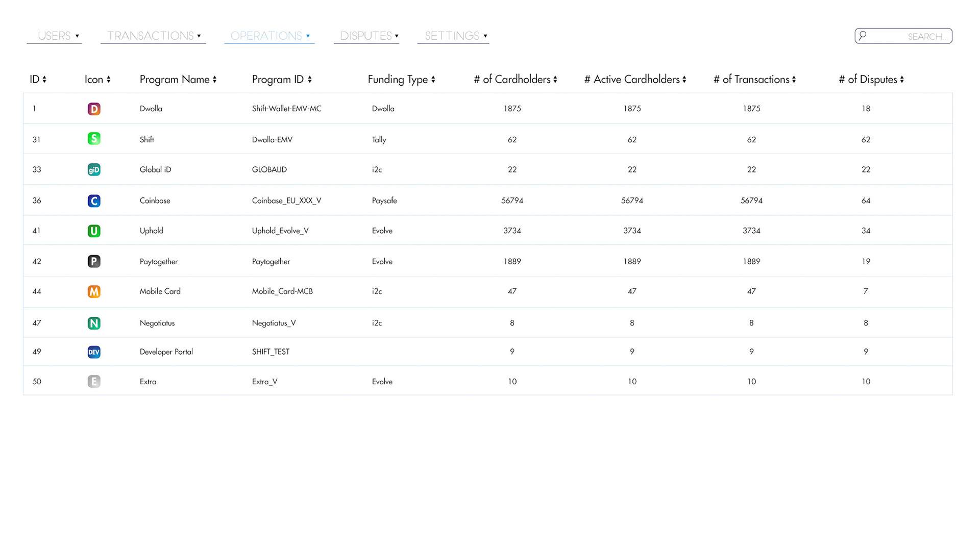Click the search magnifier icon
The image size is (980, 551).
click(x=863, y=36)
